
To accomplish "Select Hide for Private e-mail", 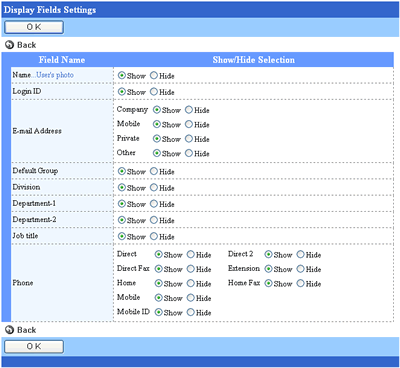I will pyautogui.click(x=189, y=139).
